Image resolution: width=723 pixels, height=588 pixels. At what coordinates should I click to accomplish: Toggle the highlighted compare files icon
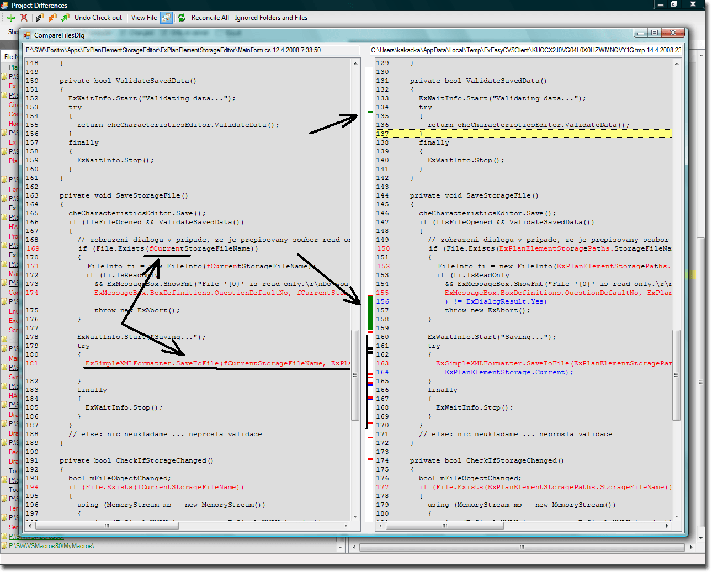coord(166,18)
